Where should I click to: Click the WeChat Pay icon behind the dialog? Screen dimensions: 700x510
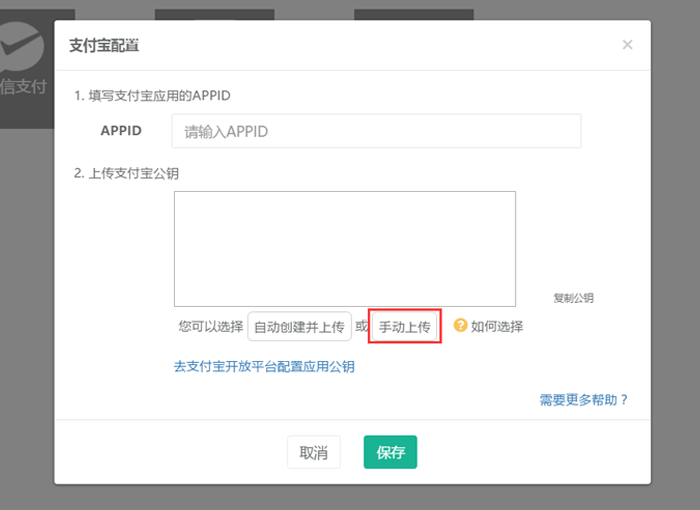pos(21,47)
